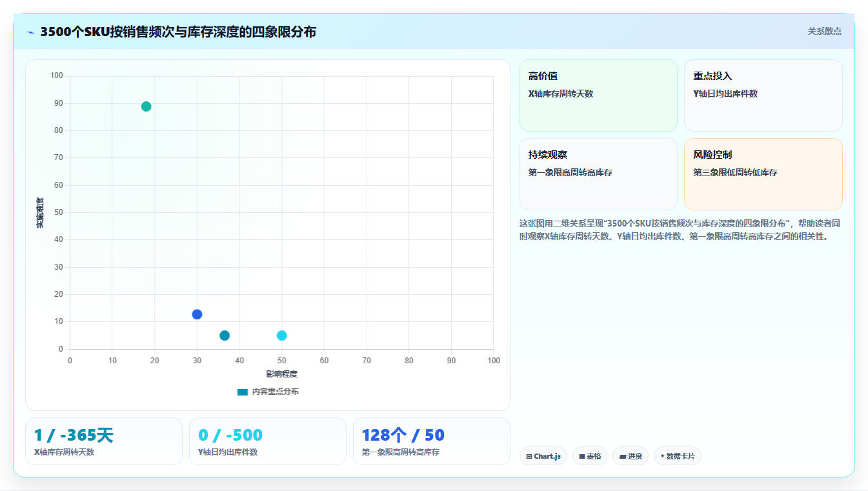Select the green scatter point near 89
Screen dimensions: 868x491
point(146,106)
